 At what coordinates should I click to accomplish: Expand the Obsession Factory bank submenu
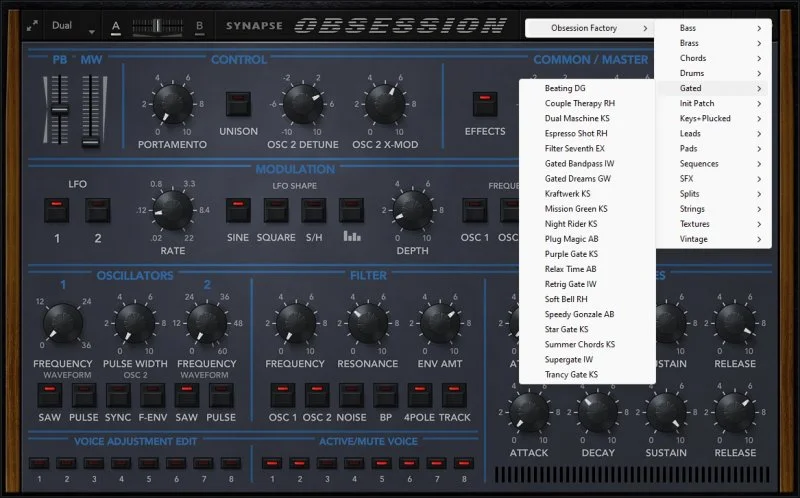(590, 28)
